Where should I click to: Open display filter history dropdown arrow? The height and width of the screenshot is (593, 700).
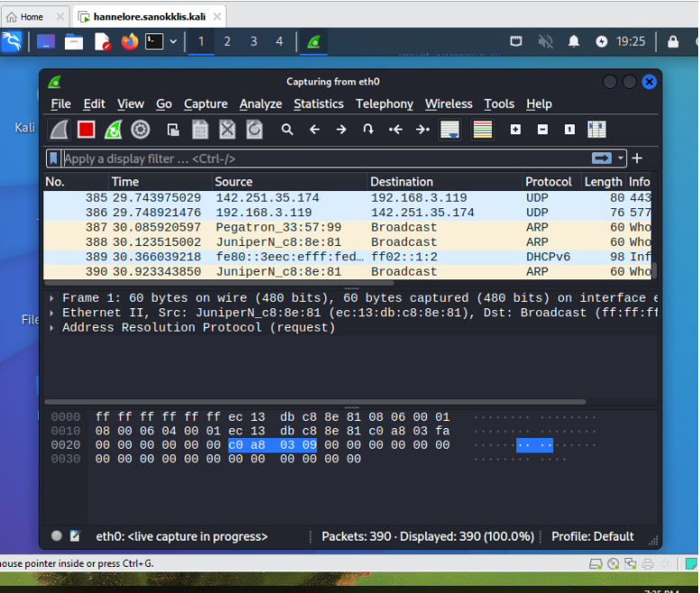coord(620,158)
